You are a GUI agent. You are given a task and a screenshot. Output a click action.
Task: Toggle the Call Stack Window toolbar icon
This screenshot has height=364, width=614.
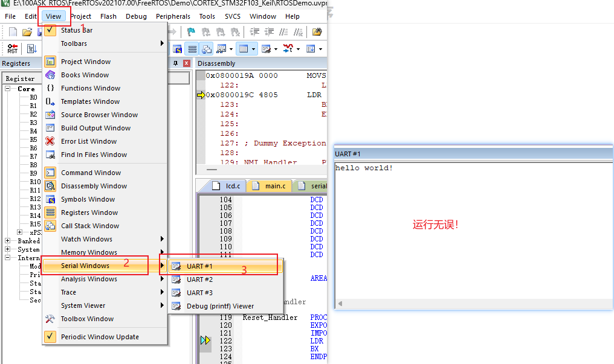(x=206, y=49)
